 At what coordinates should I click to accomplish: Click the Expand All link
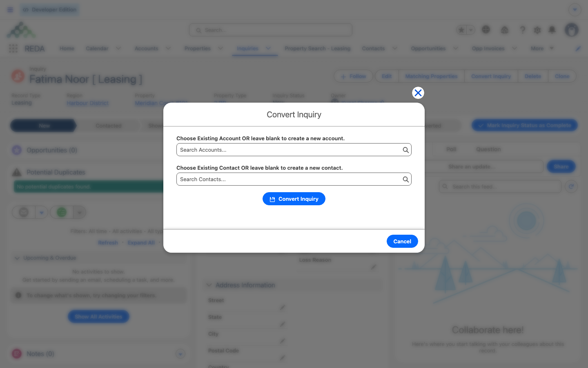(x=141, y=242)
